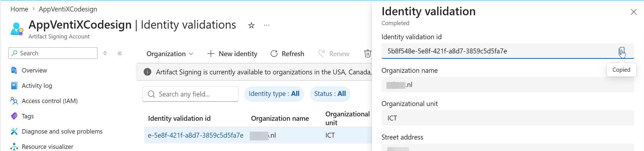Copy the identity validation id
Image resolution: width=644 pixels, height=151 pixels.
pyautogui.click(x=622, y=51)
